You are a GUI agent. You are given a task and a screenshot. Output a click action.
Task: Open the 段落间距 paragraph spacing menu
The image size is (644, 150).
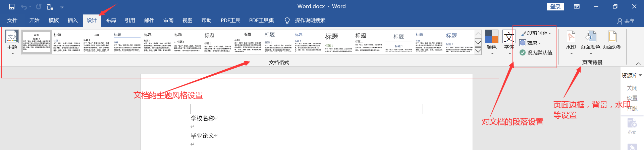(x=535, y=33)
